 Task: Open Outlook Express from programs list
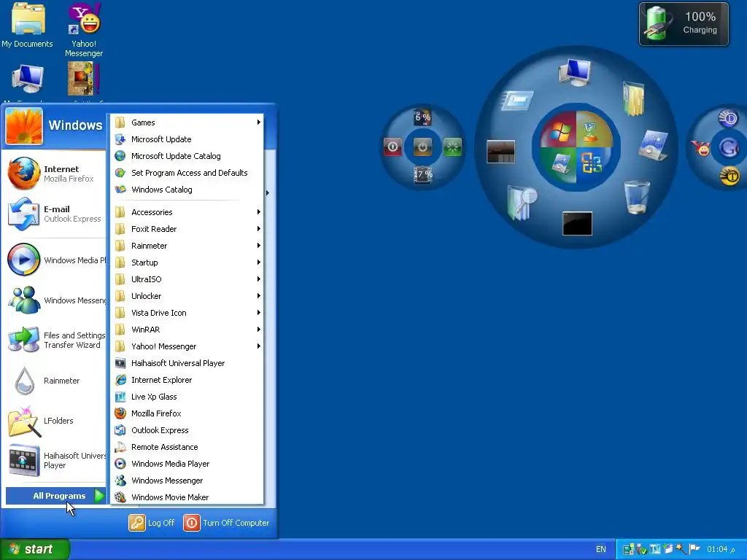point(187,430)
